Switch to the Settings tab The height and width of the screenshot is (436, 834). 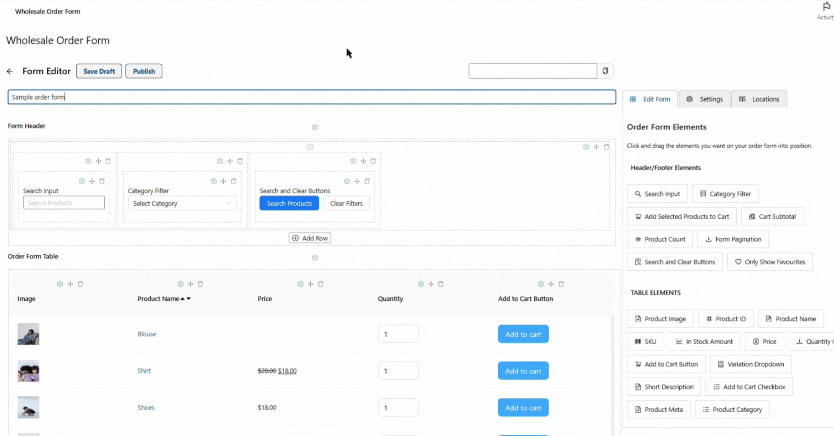coord(705,99)
